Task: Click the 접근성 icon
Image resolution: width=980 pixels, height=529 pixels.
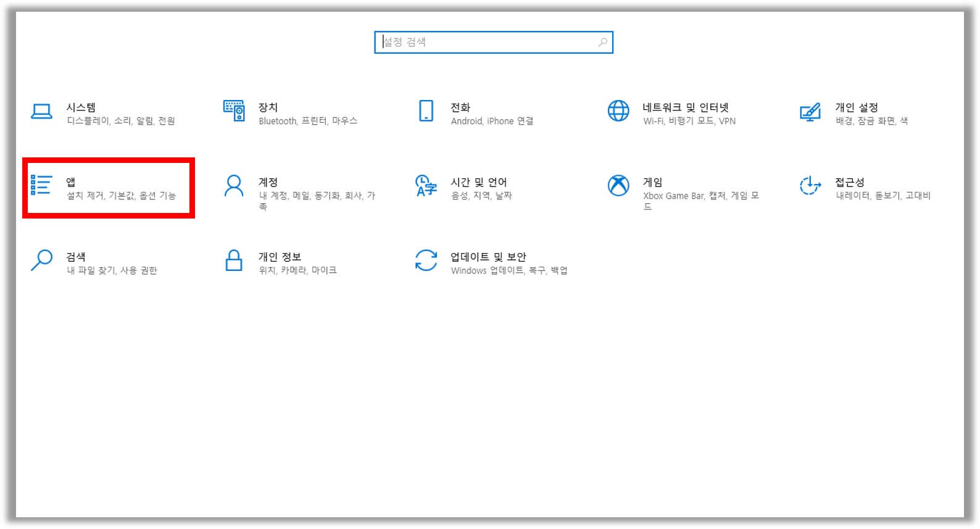Action: coord(810,185)
